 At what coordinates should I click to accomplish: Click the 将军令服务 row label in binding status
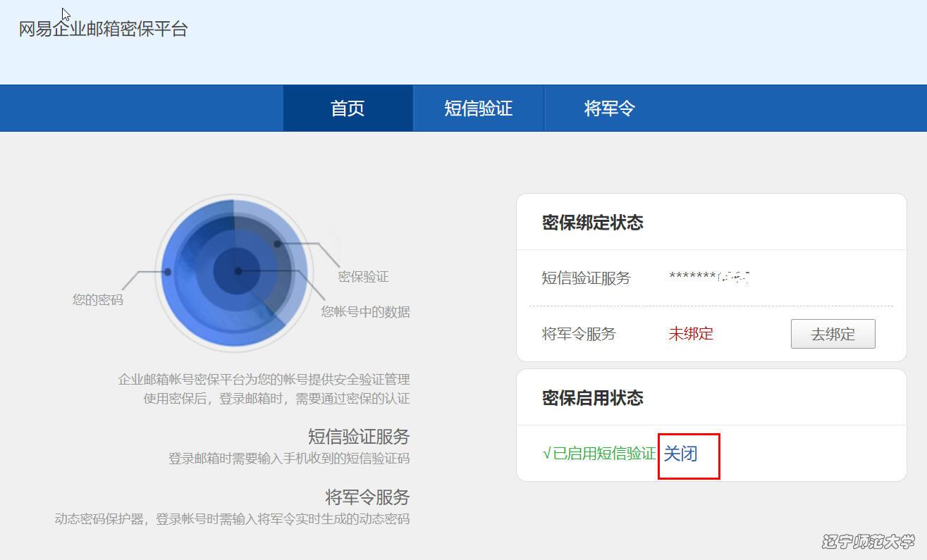pyautogui.click(x=579, y=334)
